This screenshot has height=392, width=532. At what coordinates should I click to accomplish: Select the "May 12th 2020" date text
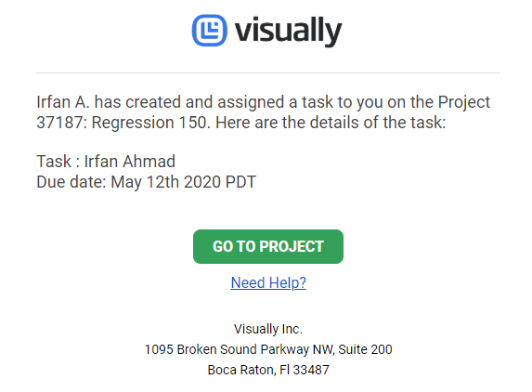[165, 182]
